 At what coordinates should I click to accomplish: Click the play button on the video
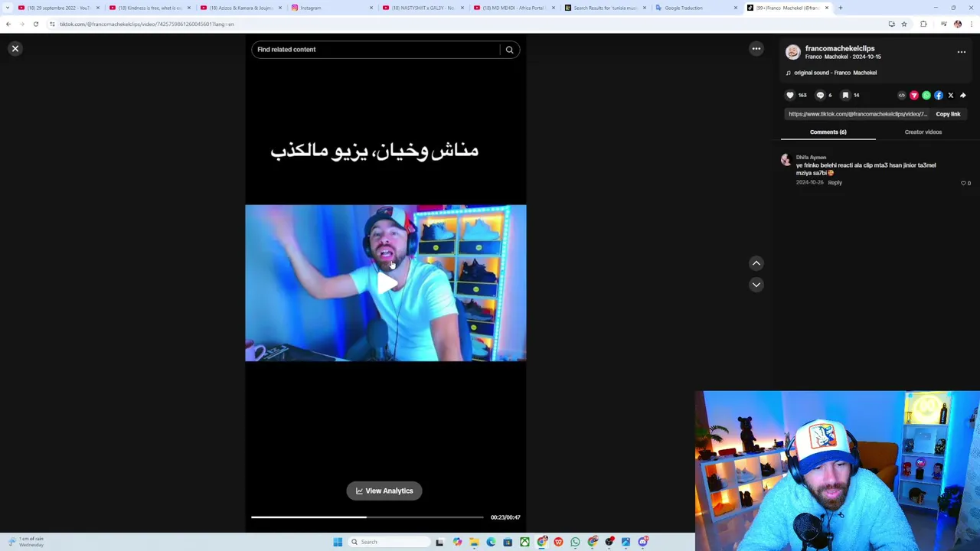tap(387, 283)
